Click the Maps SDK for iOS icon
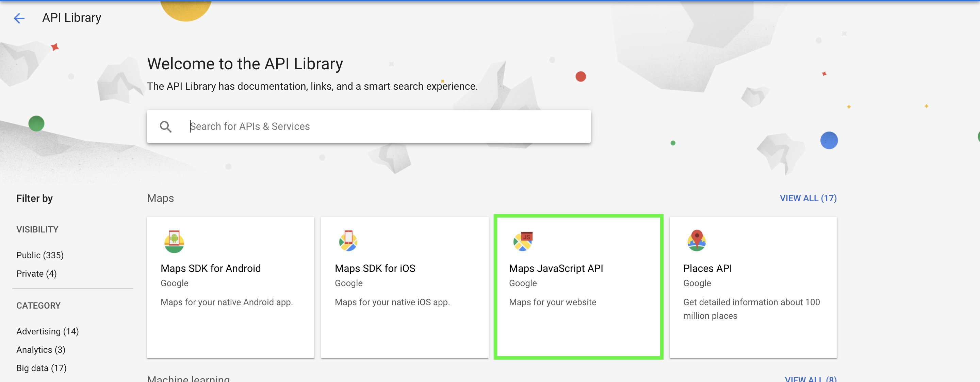Viewport: 980px width, 382px height. [x=348, y=241]
